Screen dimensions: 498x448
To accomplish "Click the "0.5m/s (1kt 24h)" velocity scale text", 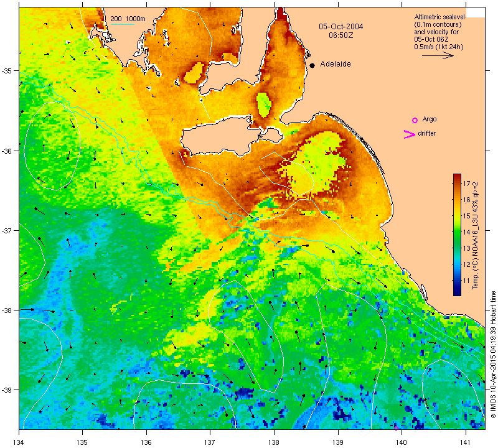I will coord(439,47).
